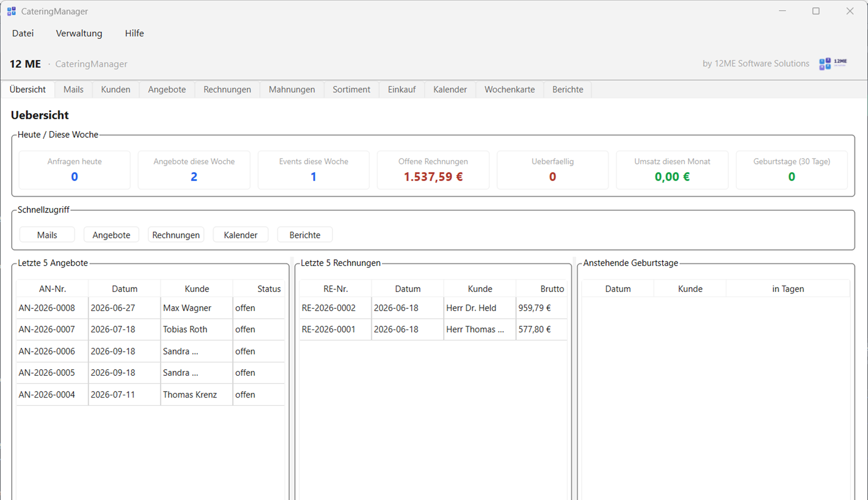Click the CateringManager app icon in title bar
868x500 pixels.
(11, 11)
